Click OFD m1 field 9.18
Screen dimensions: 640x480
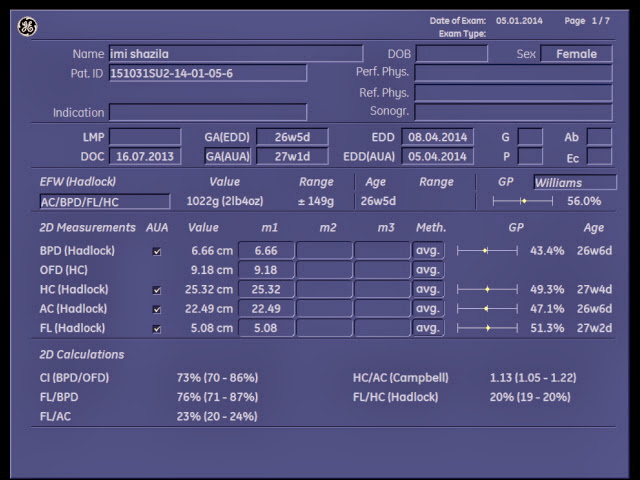[x=266, y=270]
